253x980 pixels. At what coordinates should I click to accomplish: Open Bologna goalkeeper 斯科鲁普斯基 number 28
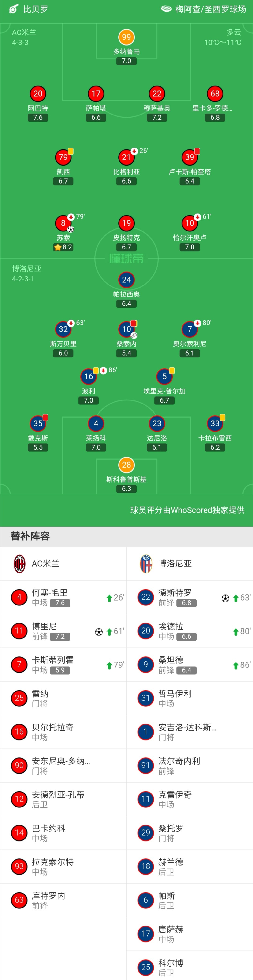tap(126, 465)
